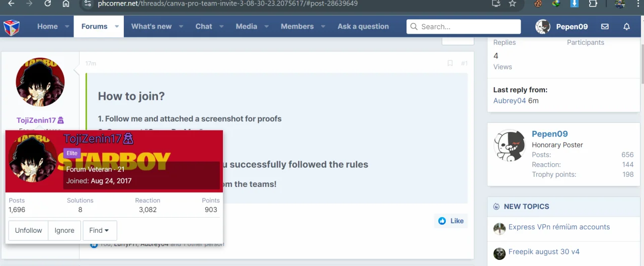The image size is (644, 266).
Task: Open browser home page
Action: pos(66,4)
